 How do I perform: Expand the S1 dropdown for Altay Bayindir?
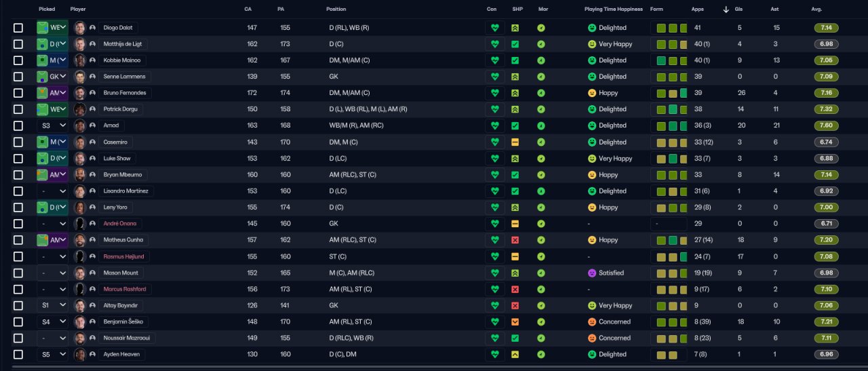(x=53, y=305)
